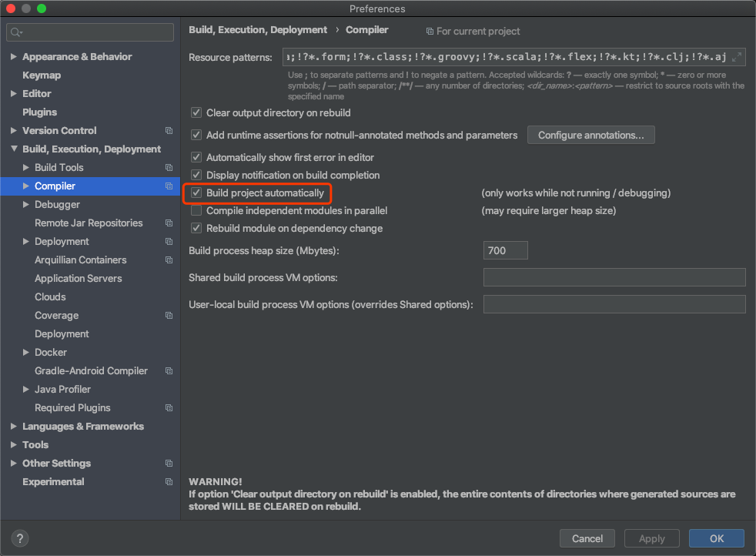
Task: Expand the Docker subtree arrow
Action: tap(26, 353)
